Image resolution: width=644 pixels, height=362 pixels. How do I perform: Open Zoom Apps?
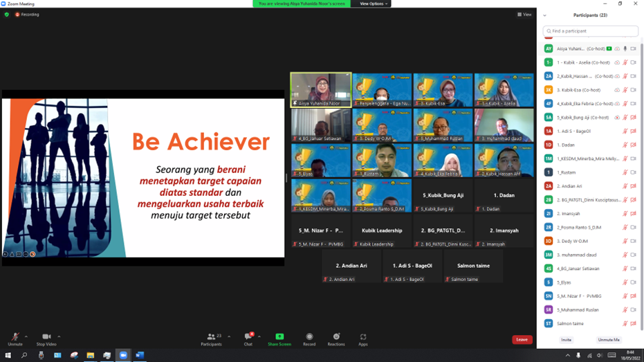pyautogui.click(x=363, y=339)
